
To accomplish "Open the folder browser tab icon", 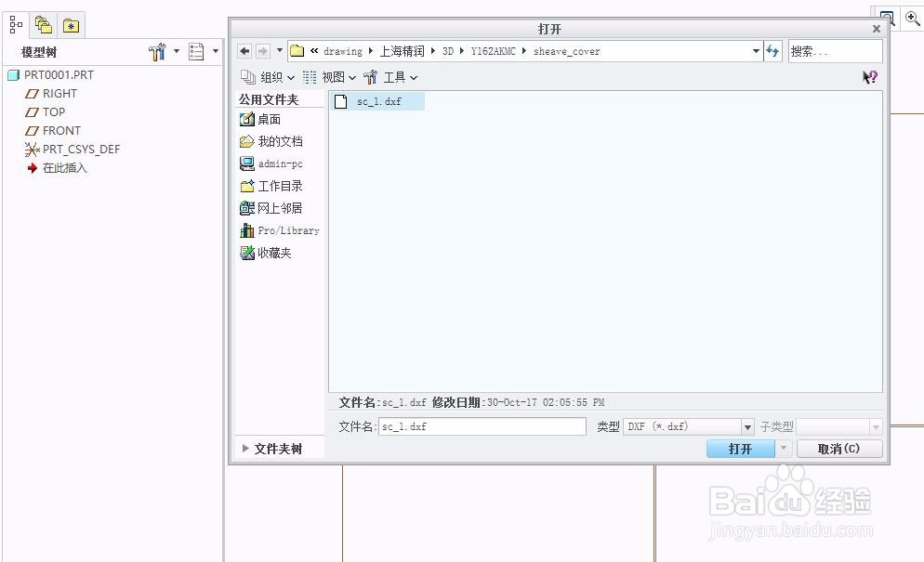I will [43, 25].
